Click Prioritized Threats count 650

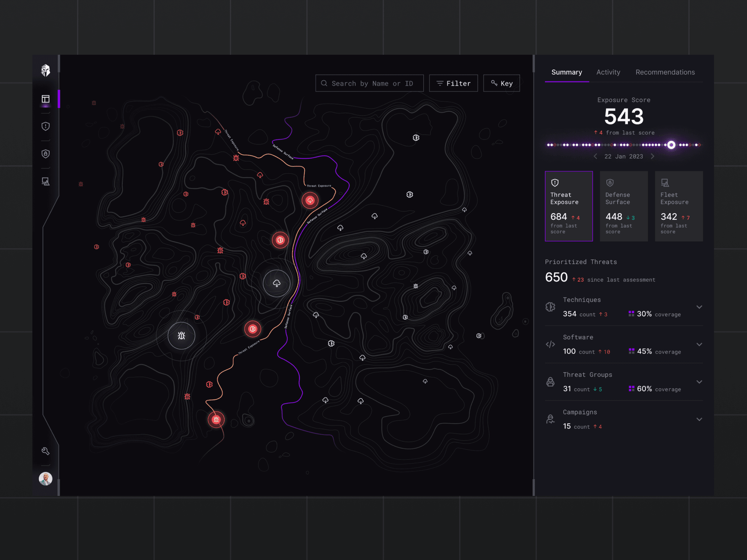coord(556,277)
